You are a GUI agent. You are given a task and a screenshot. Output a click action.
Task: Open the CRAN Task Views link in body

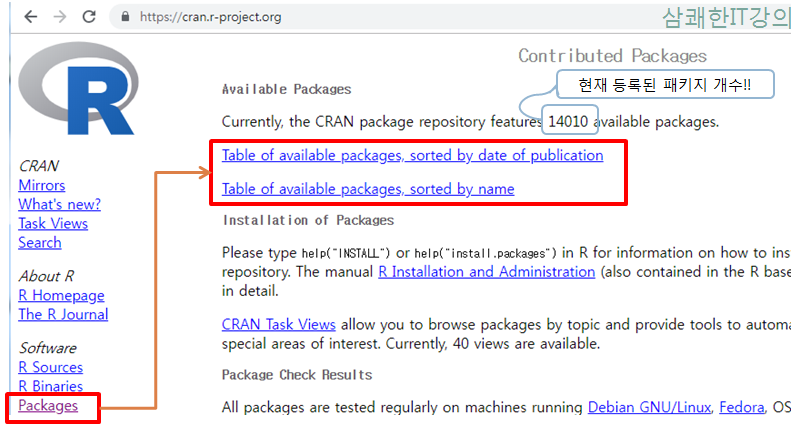click(278, 325)
